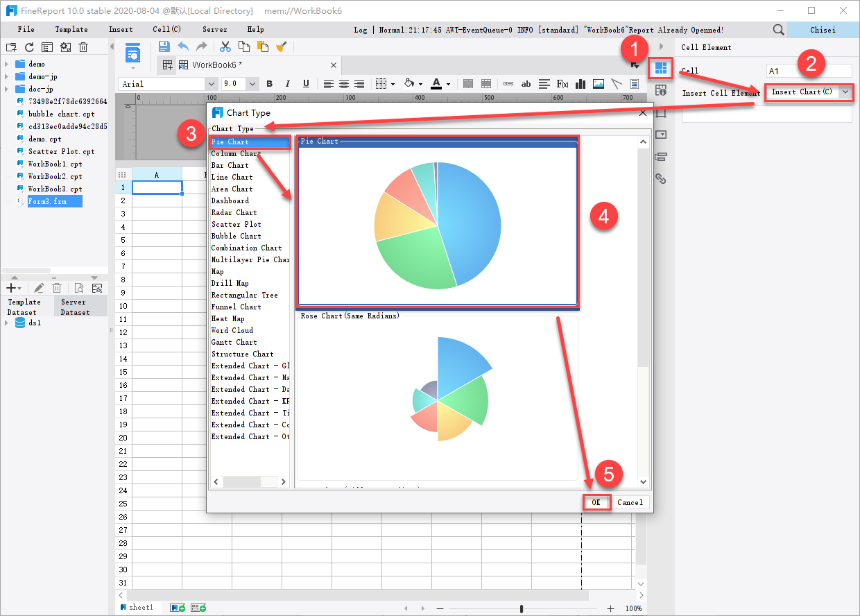860x616 pixels.
Task: Click the Add New Sheet icon
Action: click(178, 606)
